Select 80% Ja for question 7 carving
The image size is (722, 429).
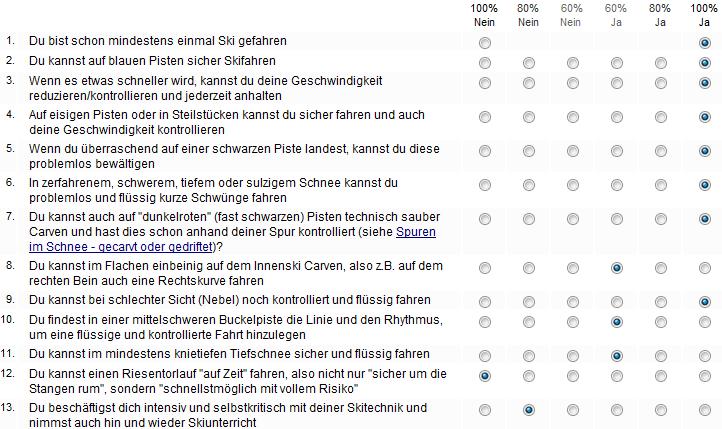pyautogui.click(x=660, y=219)
